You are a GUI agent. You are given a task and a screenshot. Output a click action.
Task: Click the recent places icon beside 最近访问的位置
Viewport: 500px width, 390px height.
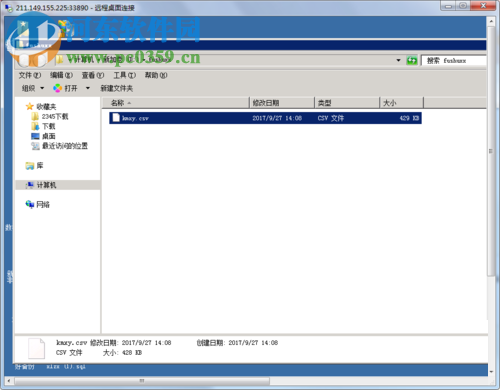click(35, 146)
